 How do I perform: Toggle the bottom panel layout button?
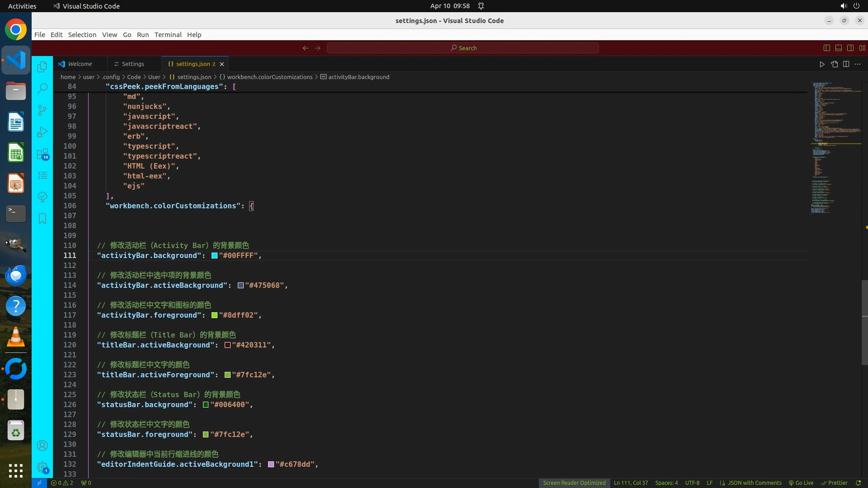tap(839, 48)
